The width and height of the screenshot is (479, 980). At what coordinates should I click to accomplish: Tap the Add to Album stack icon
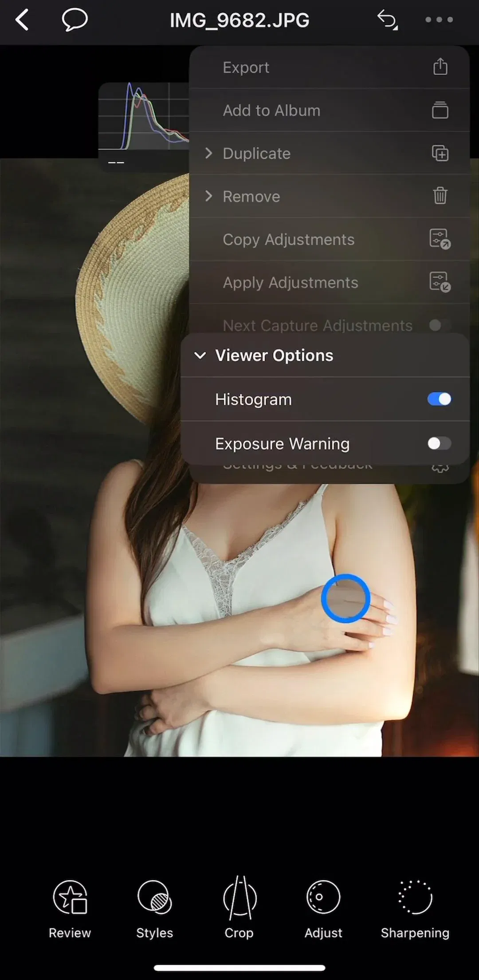click(440, 110)
